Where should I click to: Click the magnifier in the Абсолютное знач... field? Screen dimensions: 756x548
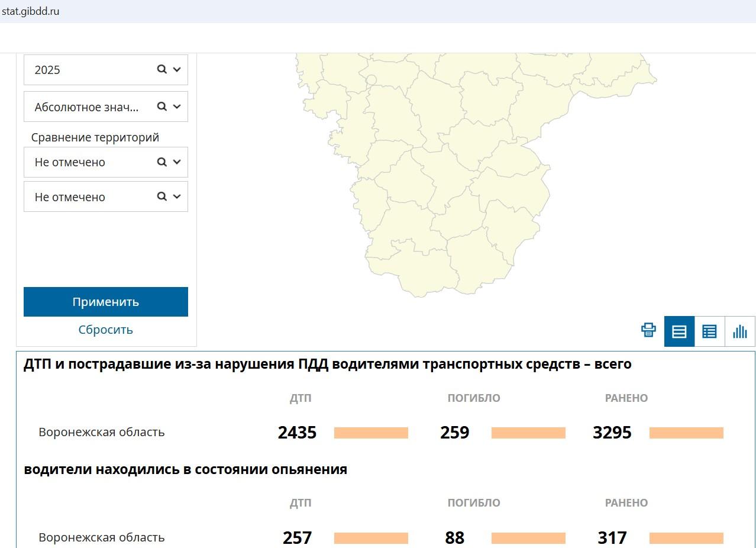click(161, 107)
